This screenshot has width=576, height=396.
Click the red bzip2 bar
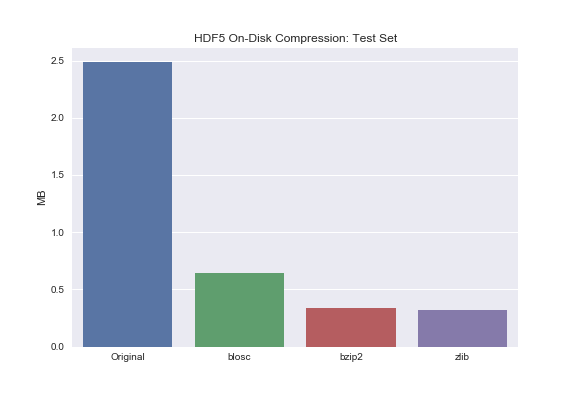click(351, 327)
